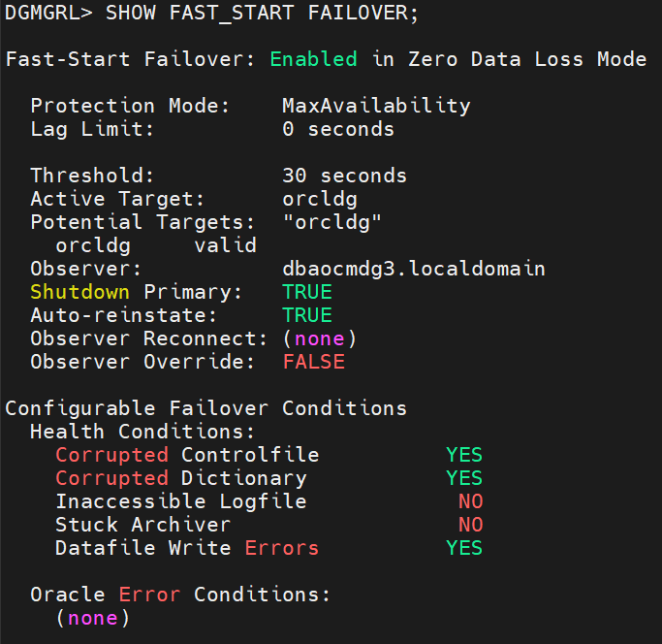
Task: Select the MaxAvailability protection mode value
Action: (x=376, y=106)
